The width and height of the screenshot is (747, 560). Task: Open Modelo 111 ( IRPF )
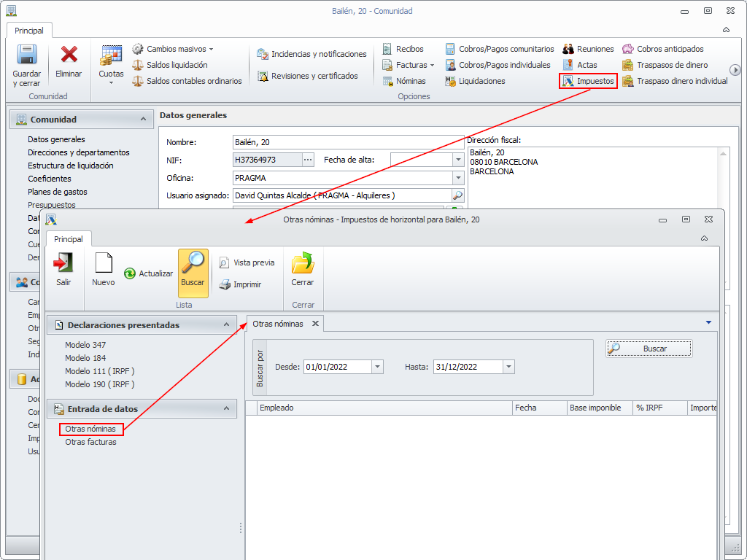[99, 371]
